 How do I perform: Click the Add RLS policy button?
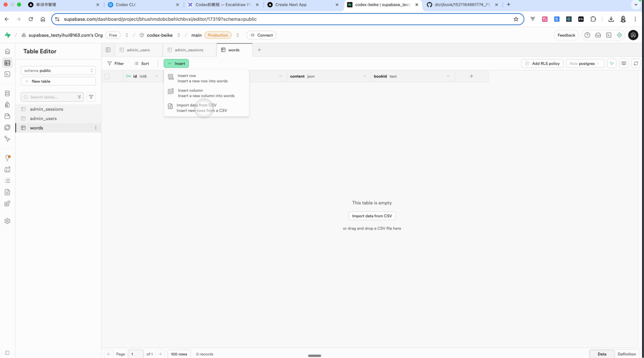(542, 64)
